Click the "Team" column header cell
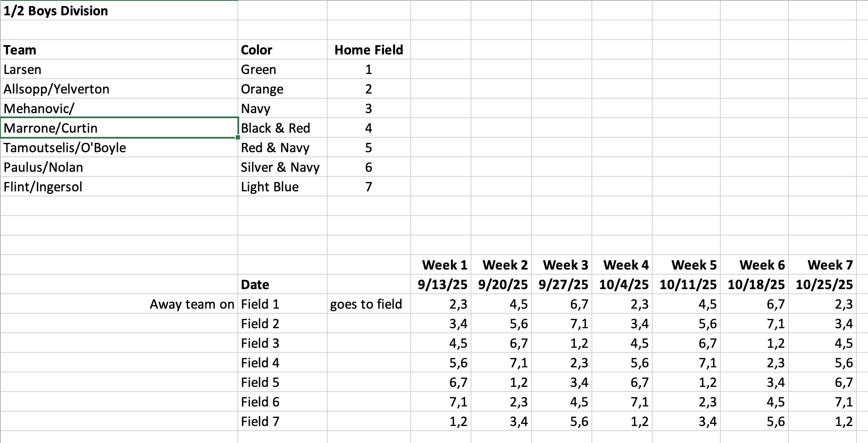The height and width of the screenshot is (443, 868). coord(20,50)
